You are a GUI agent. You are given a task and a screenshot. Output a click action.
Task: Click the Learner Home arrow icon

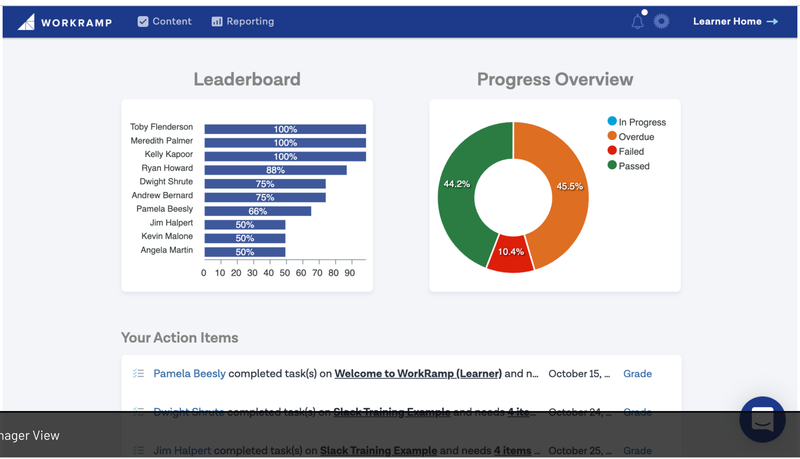coord(772,21)
